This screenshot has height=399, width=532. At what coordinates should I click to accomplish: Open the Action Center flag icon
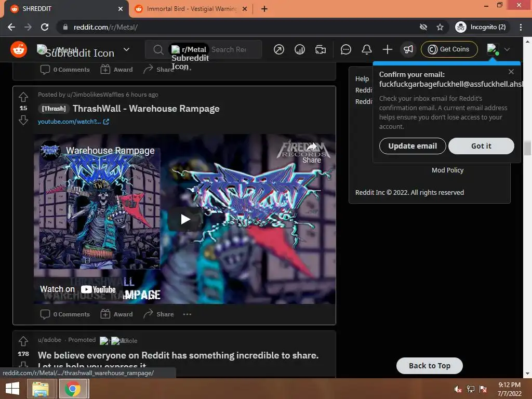pyautogui.click(x=483, y=389)
